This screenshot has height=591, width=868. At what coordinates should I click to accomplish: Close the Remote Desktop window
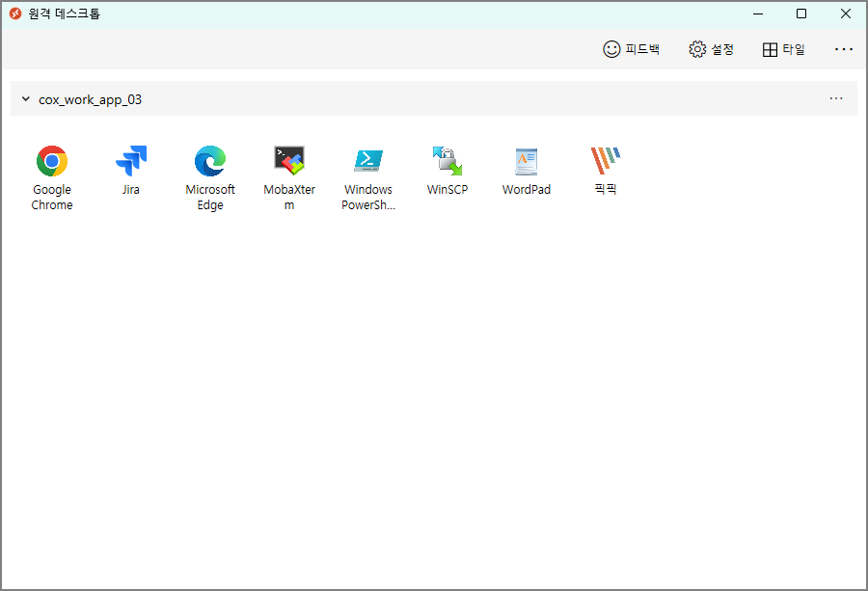845,13
